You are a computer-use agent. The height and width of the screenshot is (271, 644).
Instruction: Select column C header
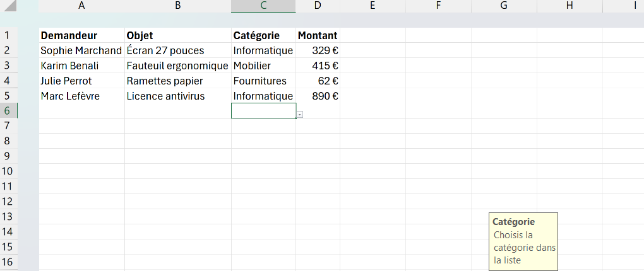pyautogui.click(x=263, y=6)
